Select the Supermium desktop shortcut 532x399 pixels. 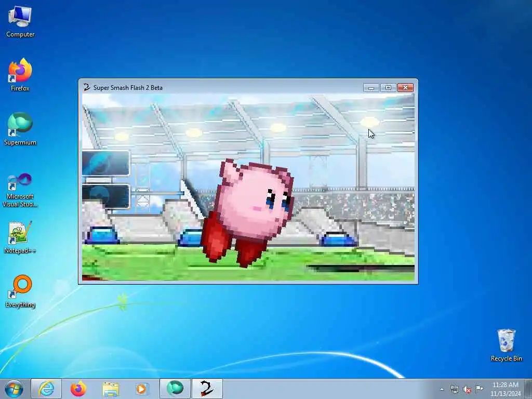[x=20, y=129]
